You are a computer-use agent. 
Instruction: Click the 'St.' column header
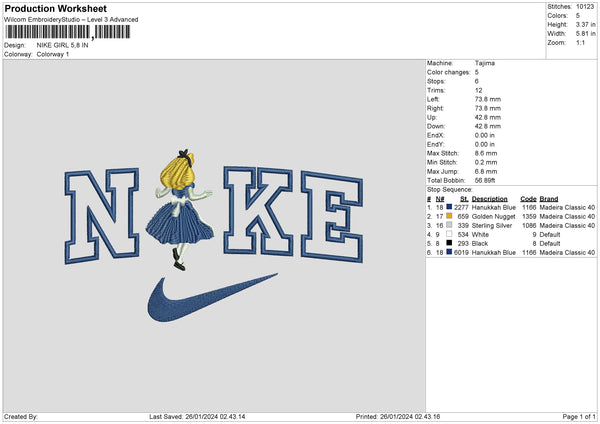pos(464,199)
